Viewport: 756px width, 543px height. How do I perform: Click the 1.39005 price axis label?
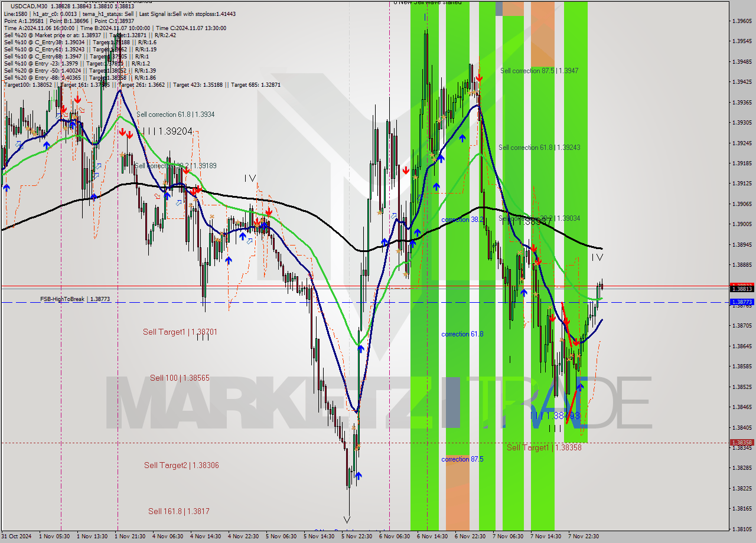pyautogui.click(x=742, y=224)
